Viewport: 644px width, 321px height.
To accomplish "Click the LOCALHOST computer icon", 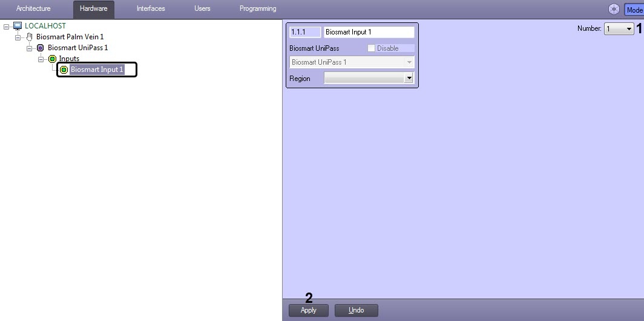I will coord(17,26).
